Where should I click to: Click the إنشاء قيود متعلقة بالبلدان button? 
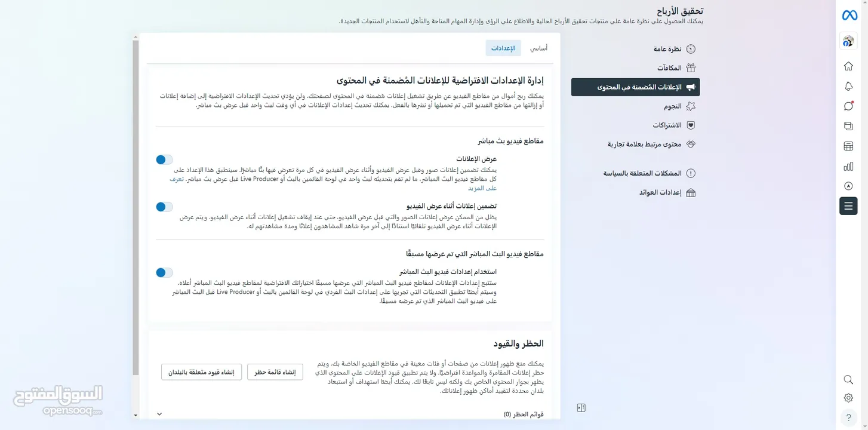pyautogui.click(x=201, y=372)
